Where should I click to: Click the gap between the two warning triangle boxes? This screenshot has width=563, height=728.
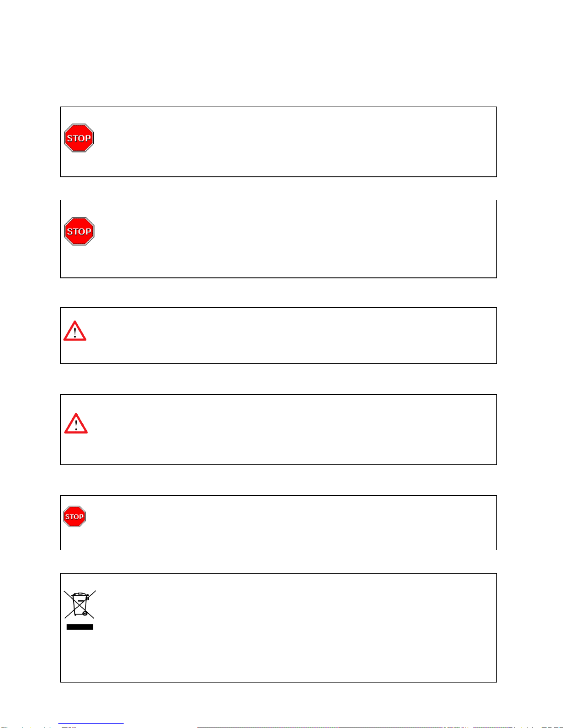pos(279,379)
